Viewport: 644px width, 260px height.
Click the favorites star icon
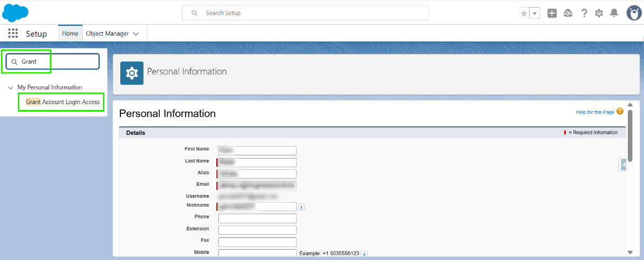click(x=524, y=13)
